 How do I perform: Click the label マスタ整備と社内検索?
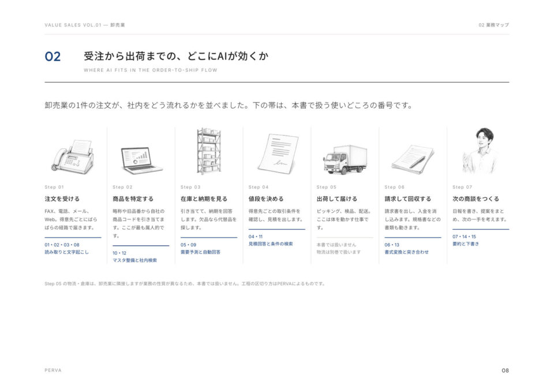click(134, 260)
